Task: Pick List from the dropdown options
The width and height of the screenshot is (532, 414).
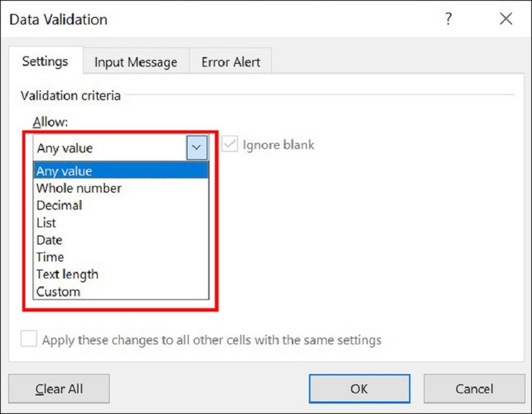Action: click(47, 223)
